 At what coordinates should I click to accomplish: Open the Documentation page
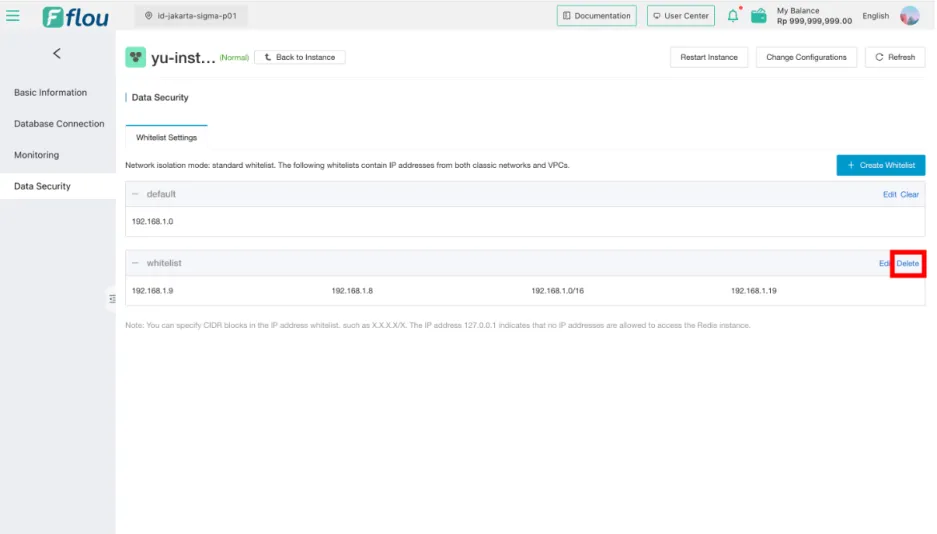pyautogui.click(x=596, y=16)
